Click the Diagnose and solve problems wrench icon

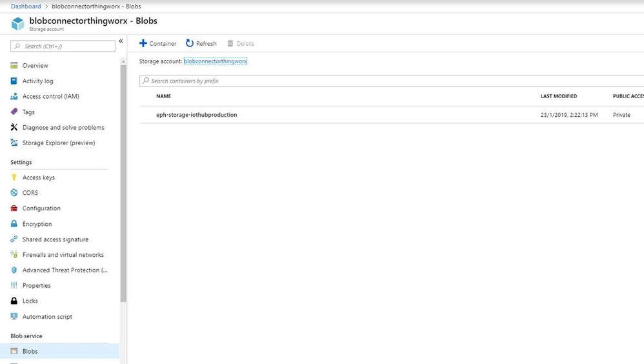click(14, 127)
